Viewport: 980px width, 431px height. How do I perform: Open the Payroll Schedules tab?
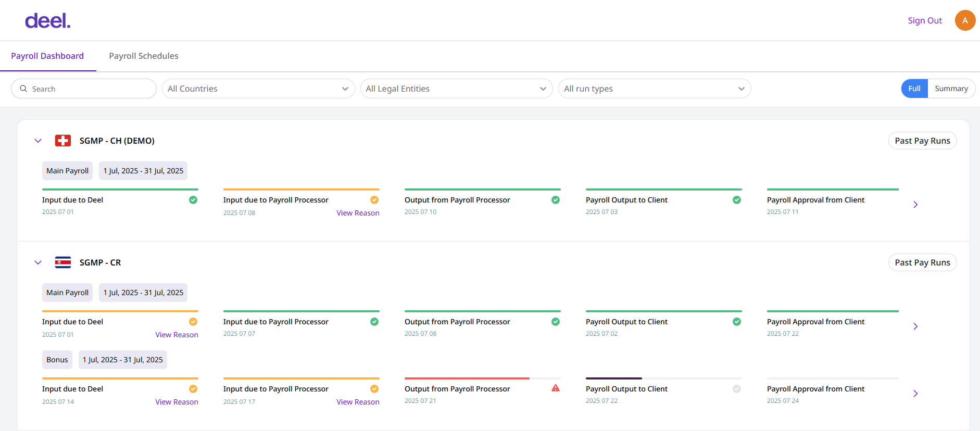coord(144,56)
